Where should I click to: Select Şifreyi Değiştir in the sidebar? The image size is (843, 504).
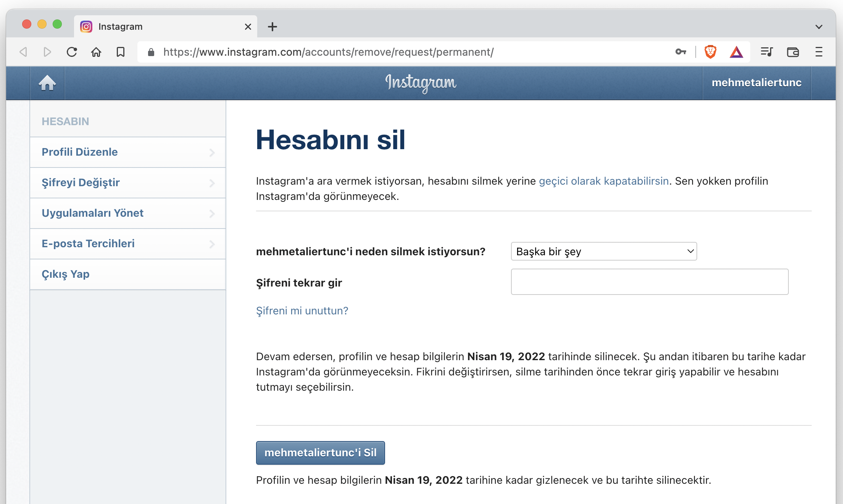click(x=128, y=183)
